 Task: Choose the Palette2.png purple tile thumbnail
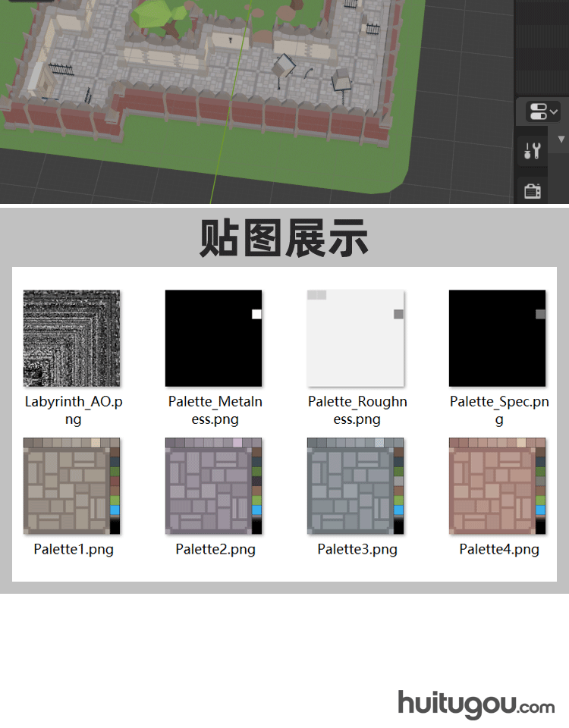[214, 486]
